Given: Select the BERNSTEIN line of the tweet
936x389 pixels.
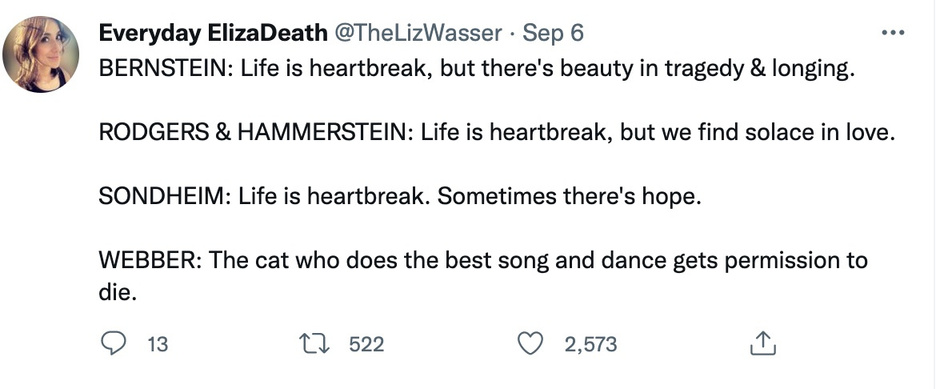Looking at the screenshot, I should coord(476,69).
